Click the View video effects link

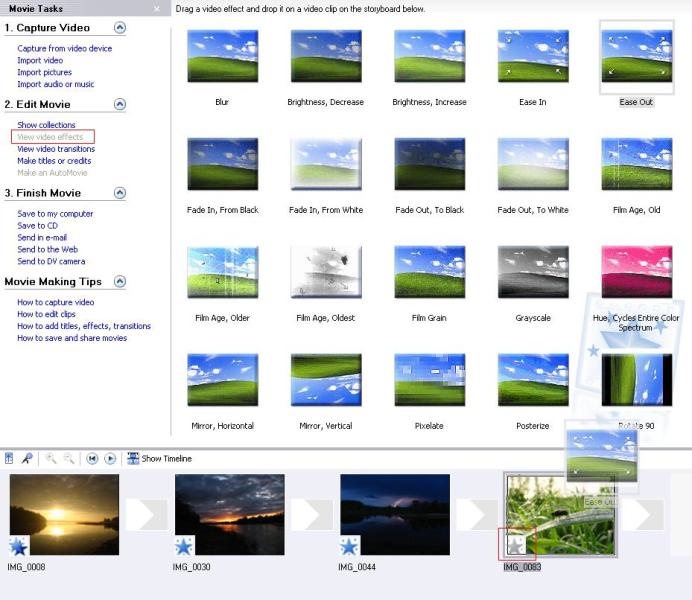(x=50, y=137)
